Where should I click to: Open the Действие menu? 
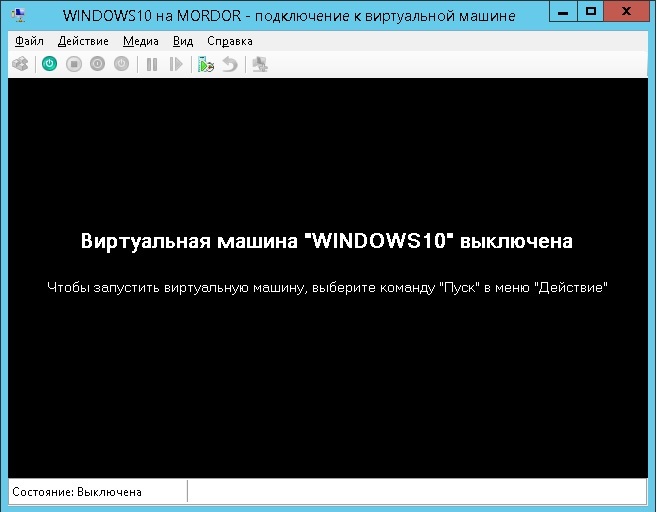coord(84,41)
